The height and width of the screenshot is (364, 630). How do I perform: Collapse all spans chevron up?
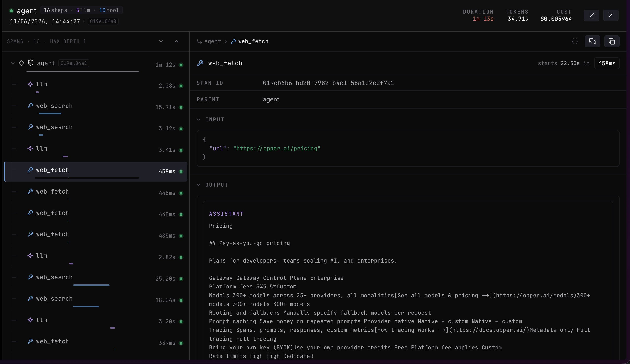tap(176, 41)
